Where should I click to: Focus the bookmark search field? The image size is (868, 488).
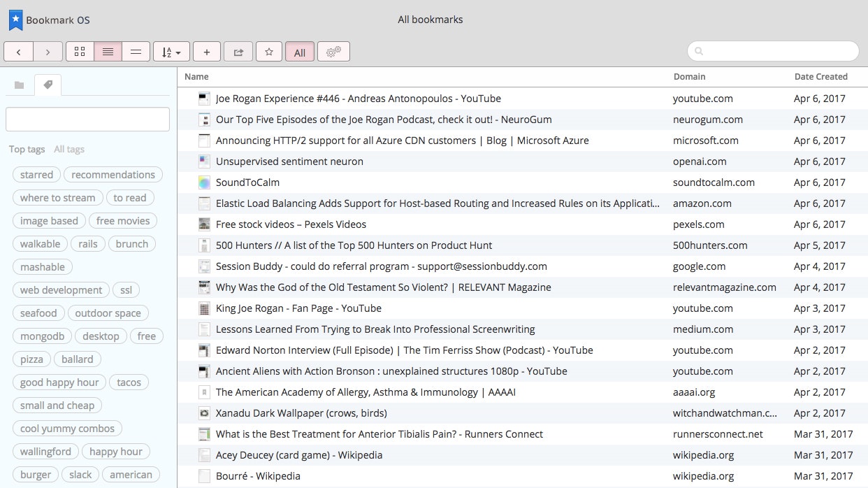pyautogui.click(x=773, y=51)
